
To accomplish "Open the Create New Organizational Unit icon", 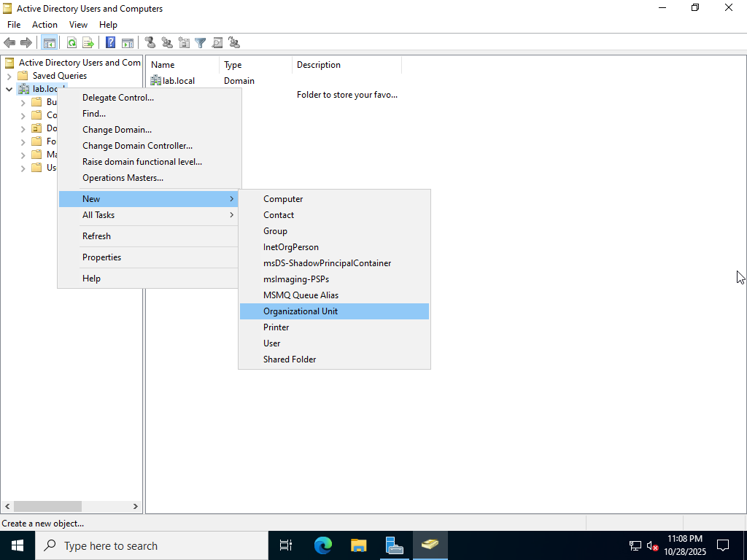I will tap(184, 42).
